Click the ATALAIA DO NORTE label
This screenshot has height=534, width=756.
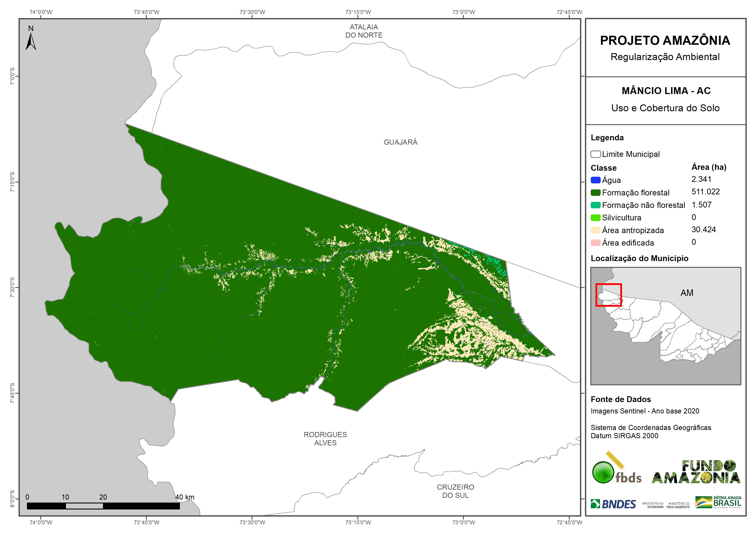pyautogui.click(x=364, y=31)
